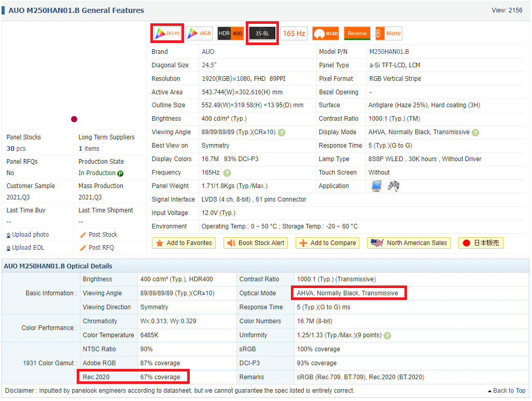Click the 1920(RGB)×1080 resolution value

tap(244, 79)
